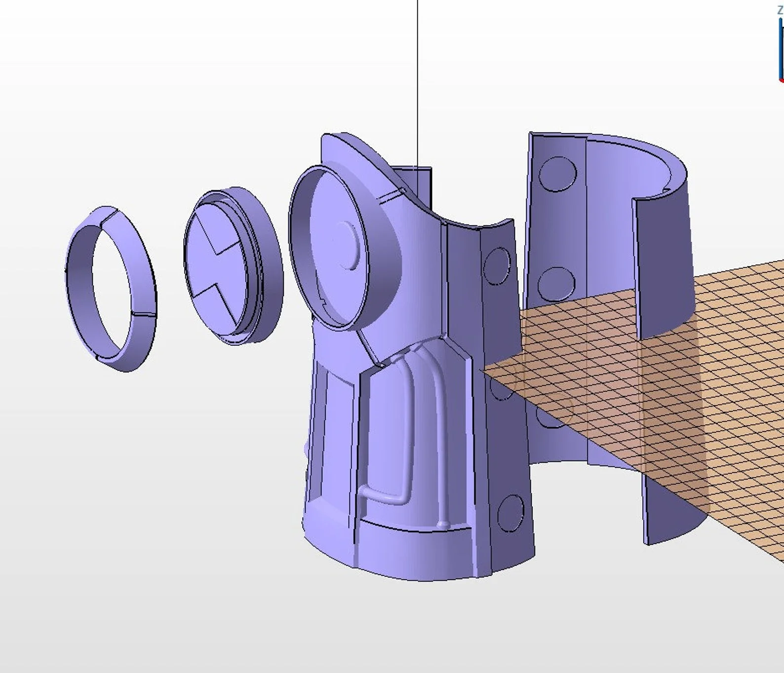
Task: Select the second circular hole on rear cuff
Action: click(x=556, y=285)
